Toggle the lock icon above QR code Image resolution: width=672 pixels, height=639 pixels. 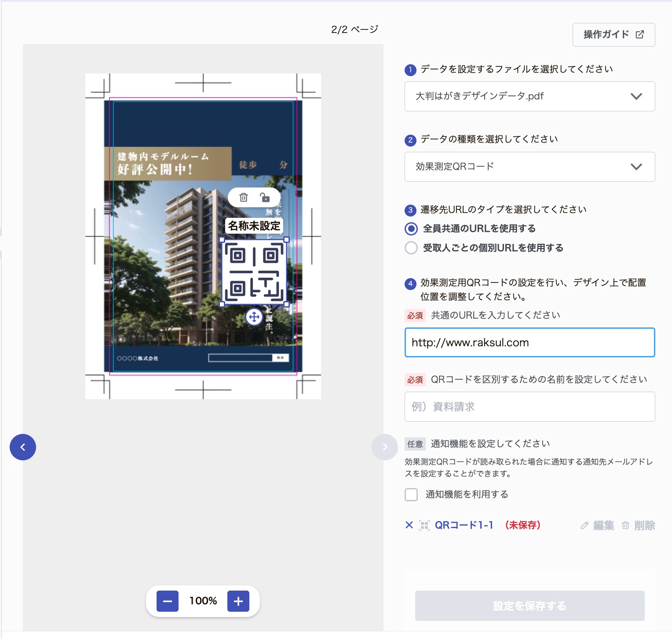[265, 197]
